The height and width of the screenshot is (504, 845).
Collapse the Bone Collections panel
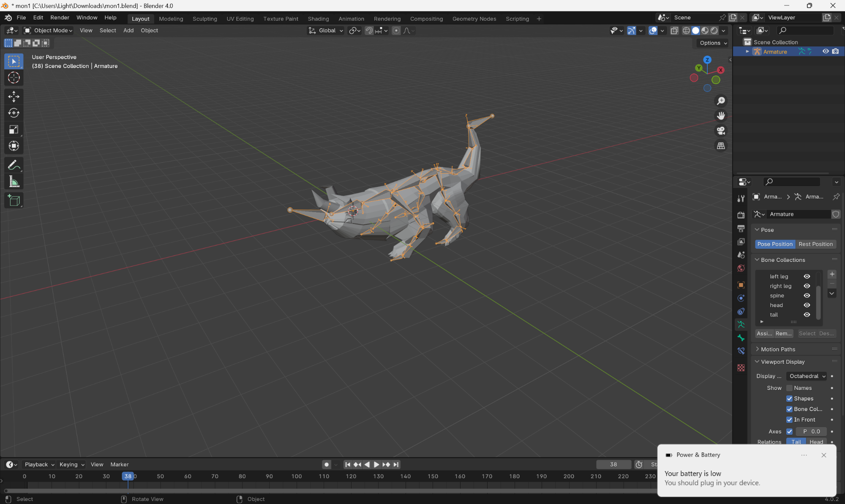tap(757, 260)
